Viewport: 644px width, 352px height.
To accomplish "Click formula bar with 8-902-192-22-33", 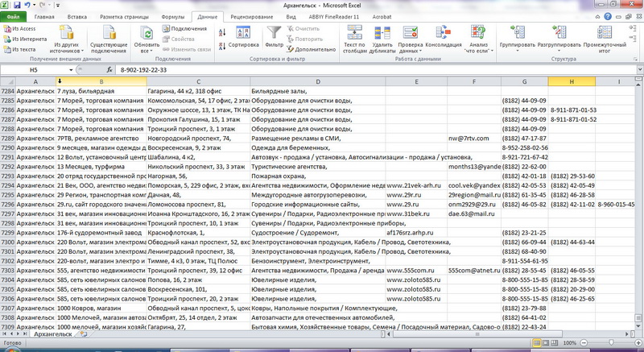I will pos(376,70).
